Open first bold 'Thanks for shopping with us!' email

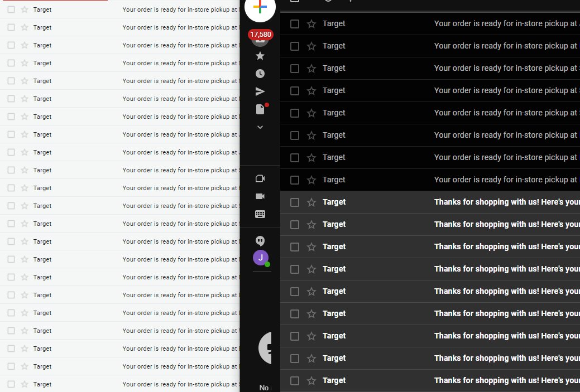[507, 202]
